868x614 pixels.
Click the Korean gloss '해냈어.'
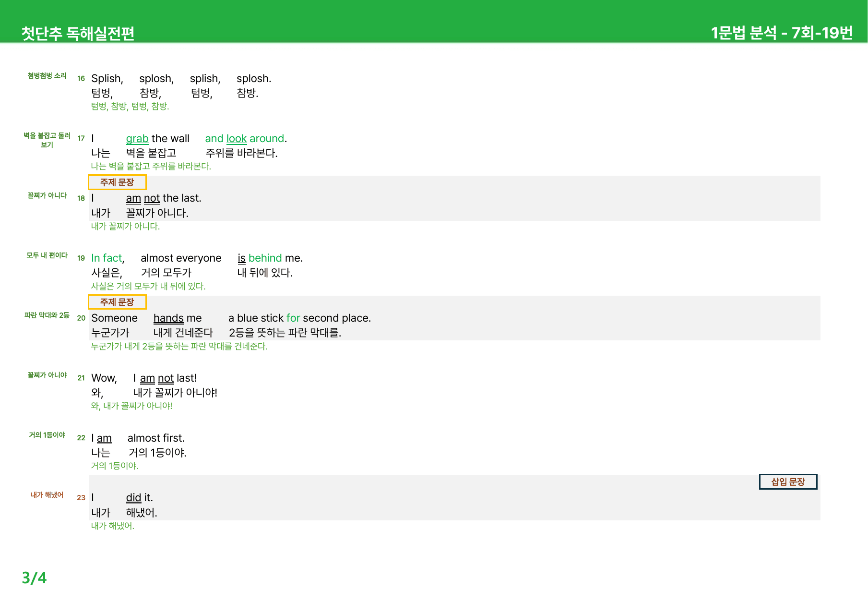[x=142, y=512]
